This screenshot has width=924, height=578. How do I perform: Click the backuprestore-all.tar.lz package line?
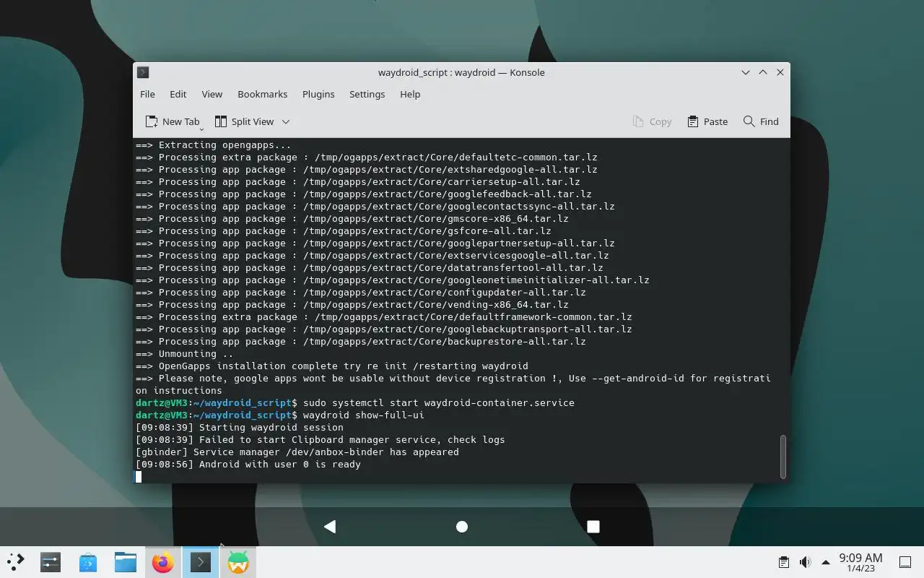(x=361, y=342)
